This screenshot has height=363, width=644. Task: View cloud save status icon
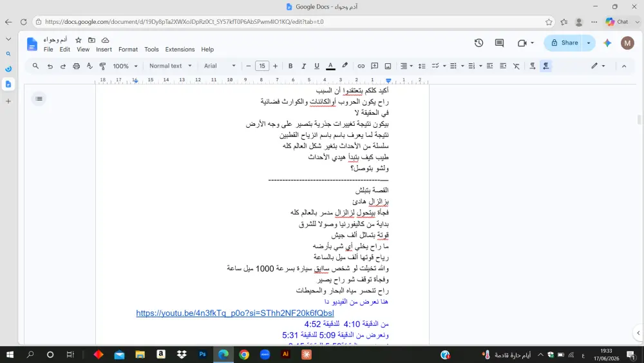point(105,40)
